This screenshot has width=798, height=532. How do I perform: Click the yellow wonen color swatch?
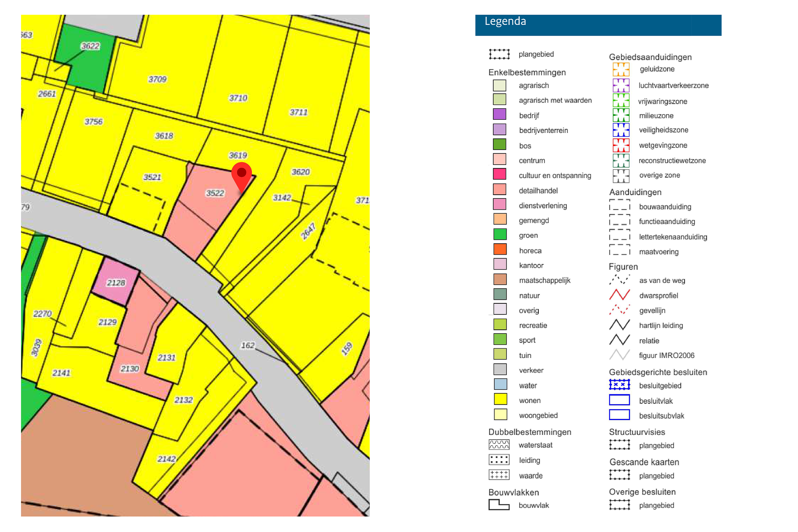pyautogui.click(x=500, y=399)
